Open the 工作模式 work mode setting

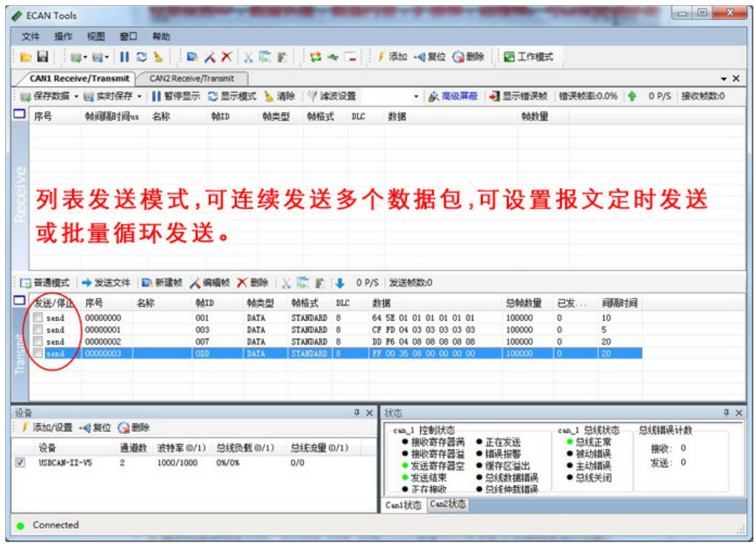pyautogui.click(x=528, y=57)
